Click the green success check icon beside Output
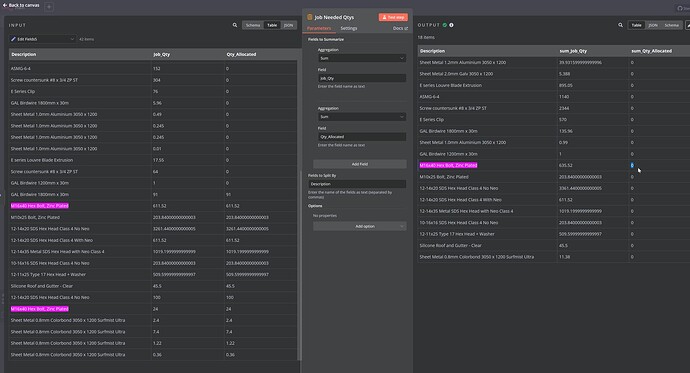 click(445, 25)
